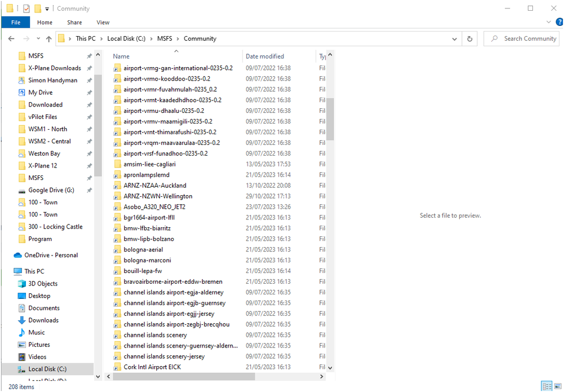Click the Up one level navigation arrow
The height and width of the screenshot is (392, 564).
pyautogui.click(x=49, y=38)
